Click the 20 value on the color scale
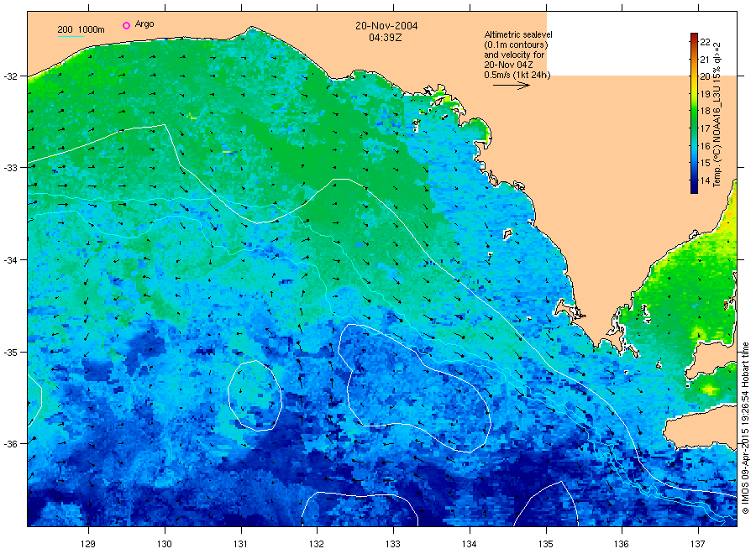The height and width of the screenshot is (554, 756). point(705,76)
